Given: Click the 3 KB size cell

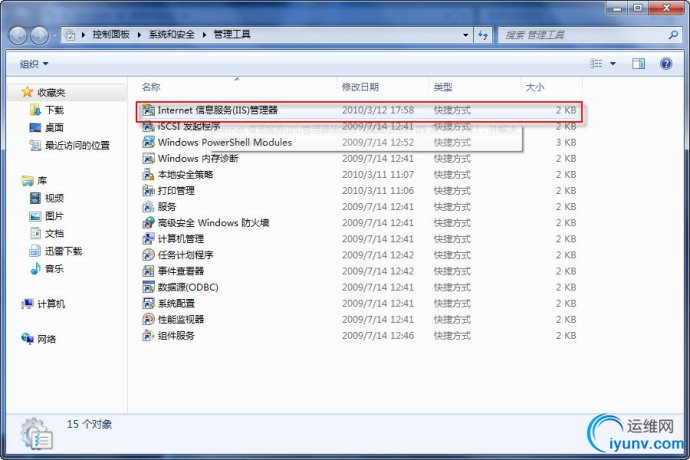Looking at the screenshot, I should (565, 142).
